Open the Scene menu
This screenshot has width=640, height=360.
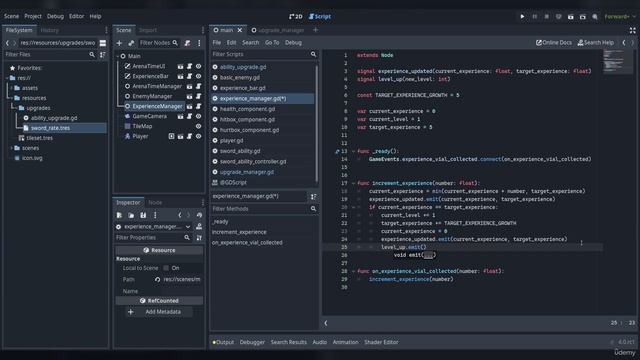pos(11,16)
